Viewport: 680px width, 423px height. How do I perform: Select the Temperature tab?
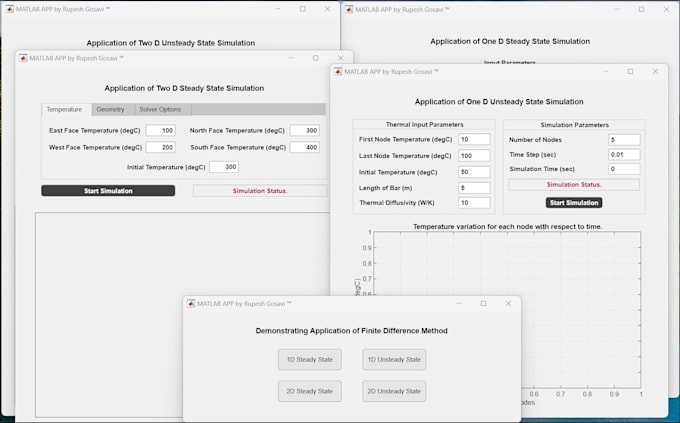(x=64, y=109)
